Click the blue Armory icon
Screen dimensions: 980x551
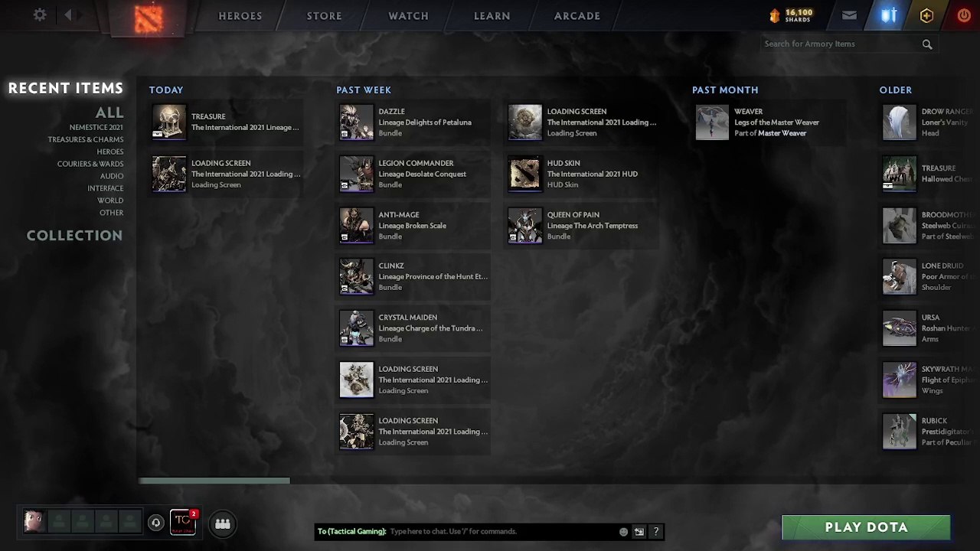[889, 15]
